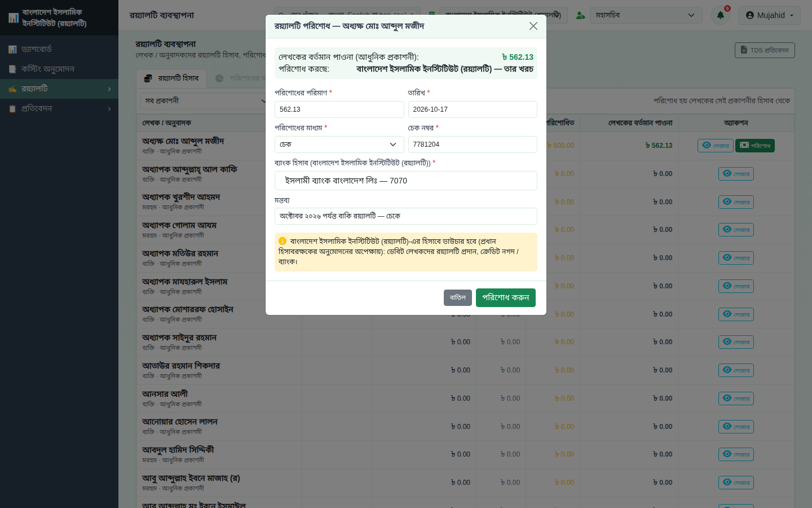Click the payment amount field 562.13
Image resolution: width=812 pixels, height=508 pixels.
click(x=339, y=110)
